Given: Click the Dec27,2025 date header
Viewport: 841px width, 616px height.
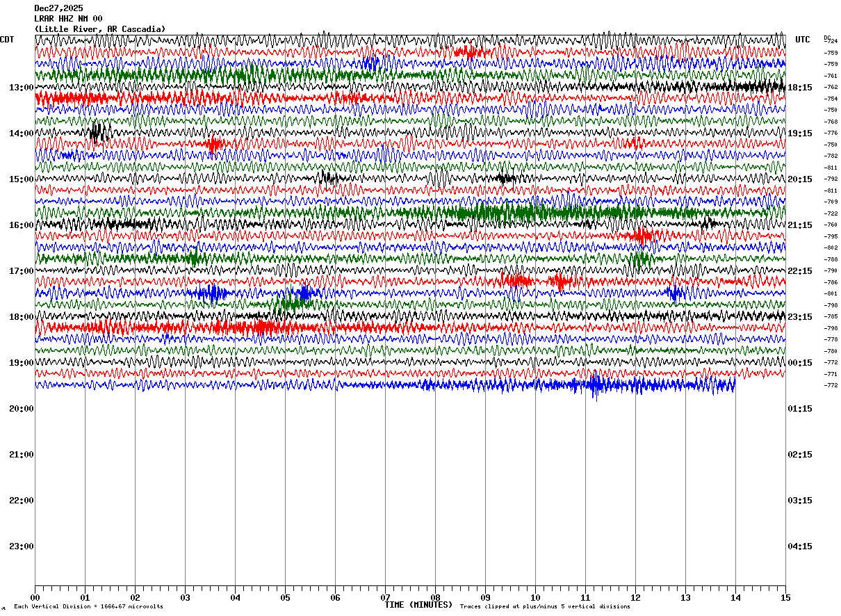Looking at the screenshot, I should click(x=58, y=8).
